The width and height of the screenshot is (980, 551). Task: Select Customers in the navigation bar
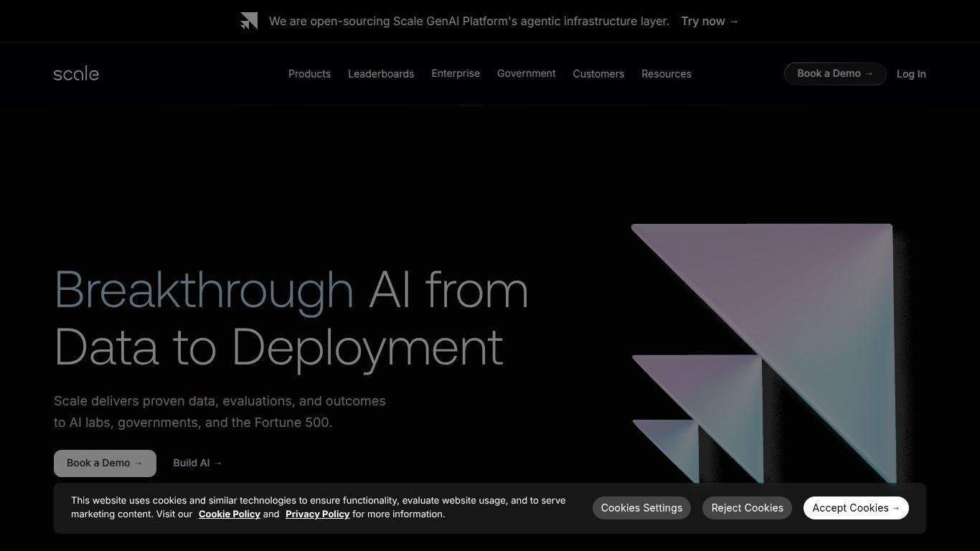(598, 74)
